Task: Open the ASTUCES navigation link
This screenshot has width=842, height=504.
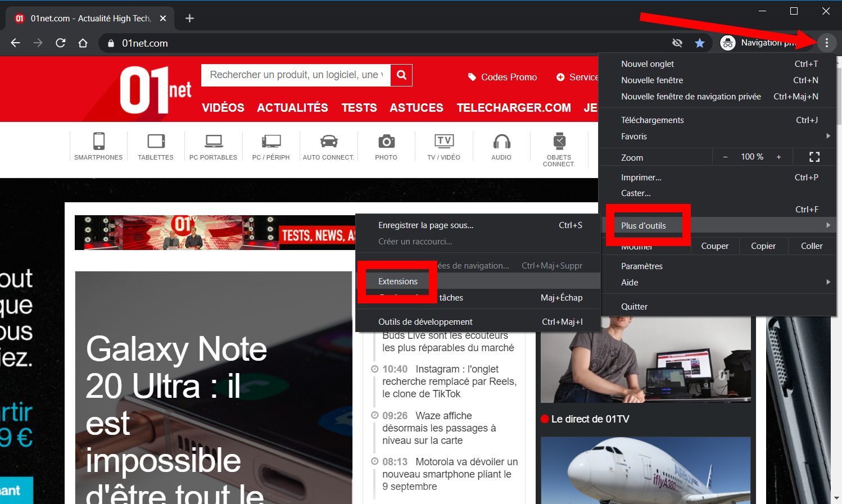Action: coord(417,107)
